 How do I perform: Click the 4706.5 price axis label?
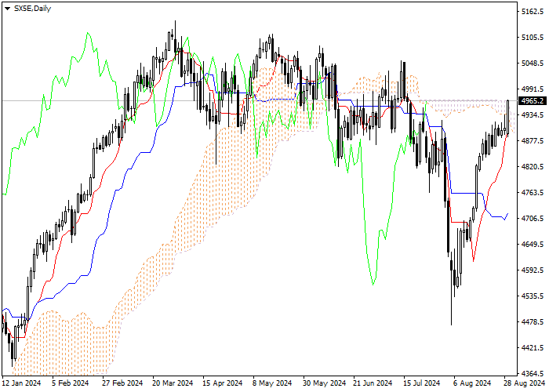click(x=533, y=219)
